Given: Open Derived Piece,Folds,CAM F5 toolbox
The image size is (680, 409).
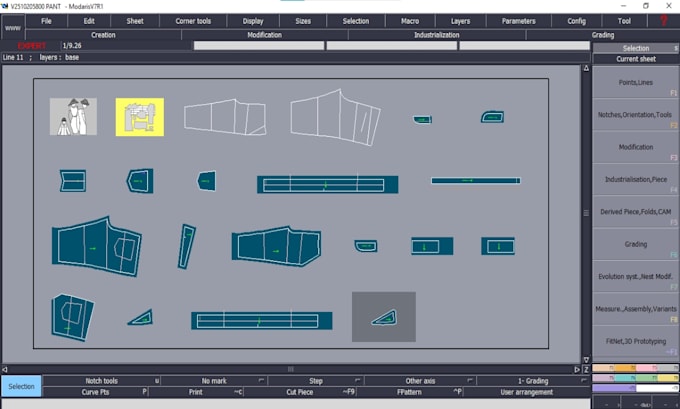Looking at the screenshot, I should coord(636,212).
